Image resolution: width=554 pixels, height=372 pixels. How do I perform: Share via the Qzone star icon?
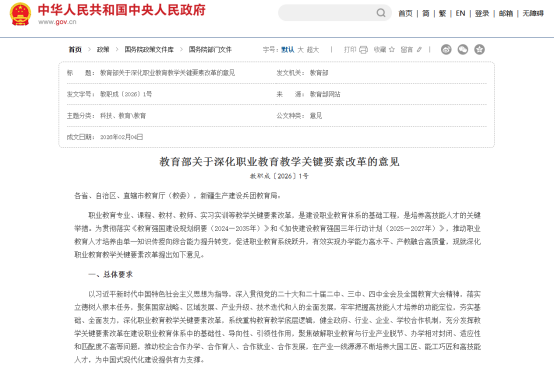[x=479, y=49]
